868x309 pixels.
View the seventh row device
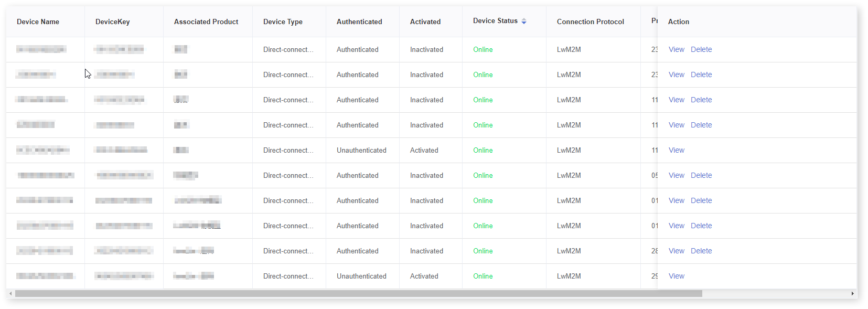(x=676, y=200)
